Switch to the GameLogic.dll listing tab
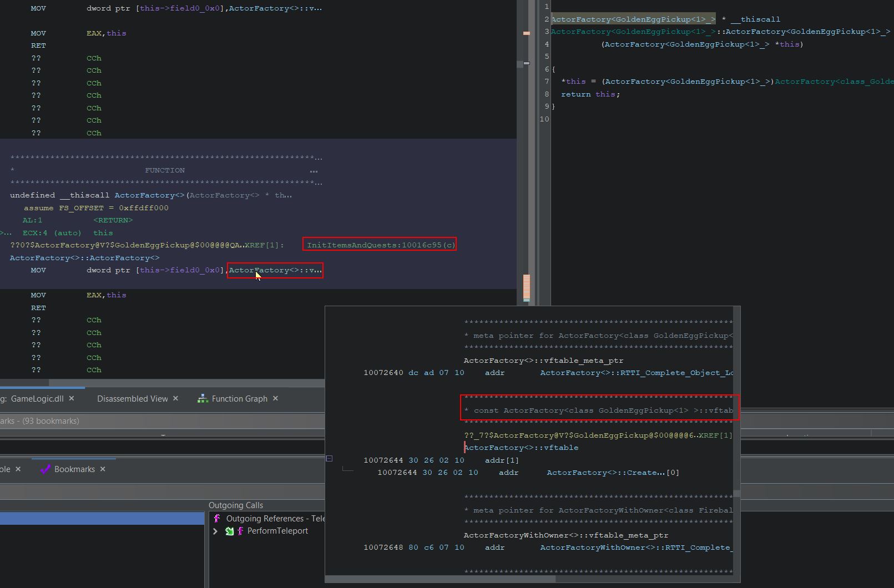The image size is (894, 588). coord(37,398)
